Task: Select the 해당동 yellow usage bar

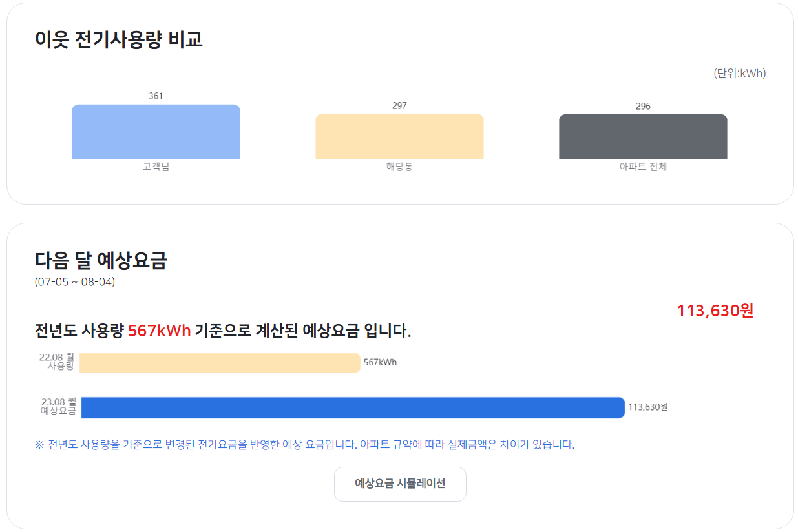Action: coord(399,136)
